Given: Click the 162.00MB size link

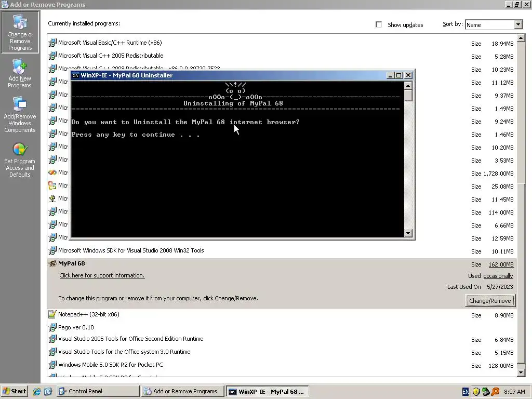Looking at the screenshot, I should tap(501, 264).
